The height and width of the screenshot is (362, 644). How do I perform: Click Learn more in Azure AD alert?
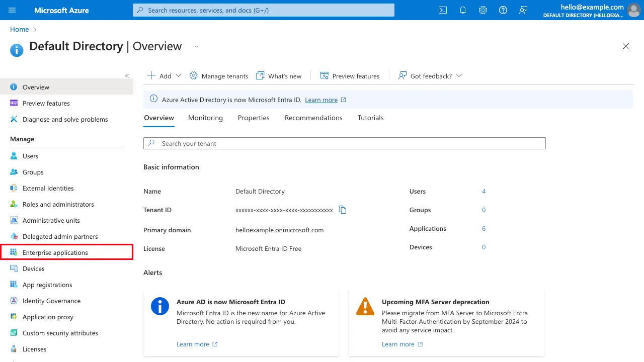coord(197,344)
